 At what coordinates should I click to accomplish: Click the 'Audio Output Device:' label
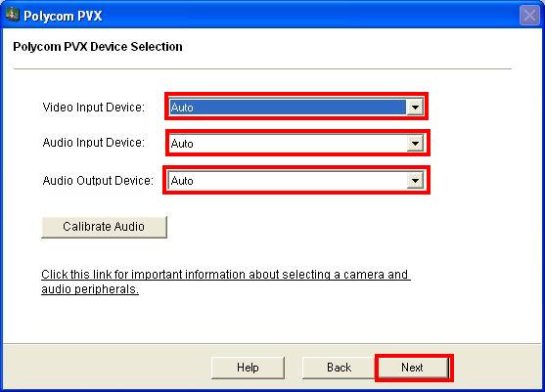click(x=98, y=180)
